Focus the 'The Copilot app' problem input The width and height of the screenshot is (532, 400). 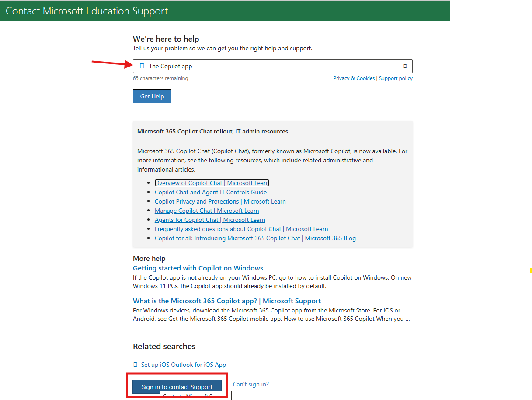[273, 66]
